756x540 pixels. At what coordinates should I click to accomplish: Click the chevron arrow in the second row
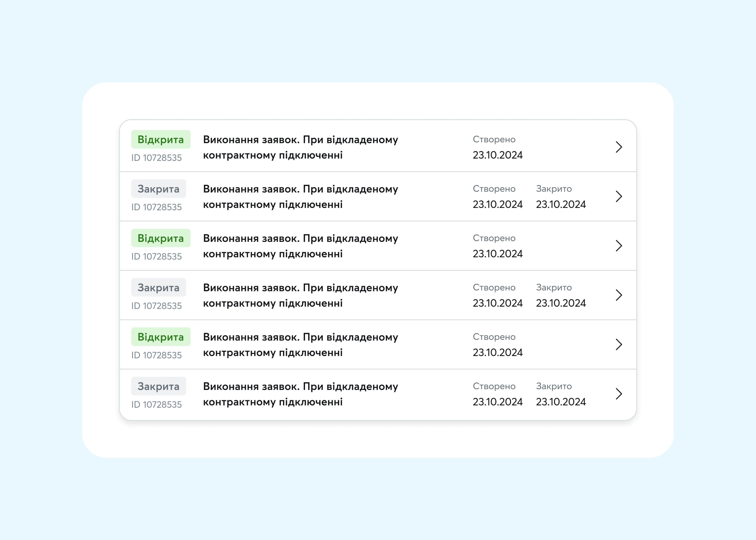pyautogui.click(x=618, y=196)
